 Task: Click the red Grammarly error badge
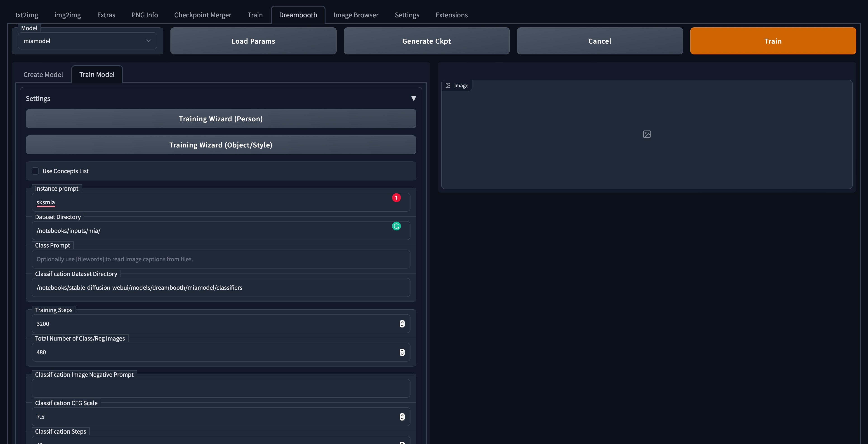(x=396, y=198)
